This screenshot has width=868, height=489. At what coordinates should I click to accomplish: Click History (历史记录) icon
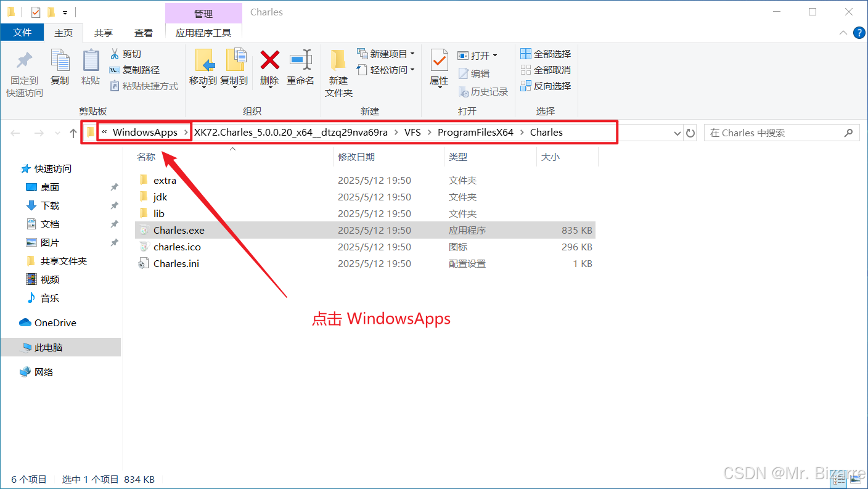point(464,92)
